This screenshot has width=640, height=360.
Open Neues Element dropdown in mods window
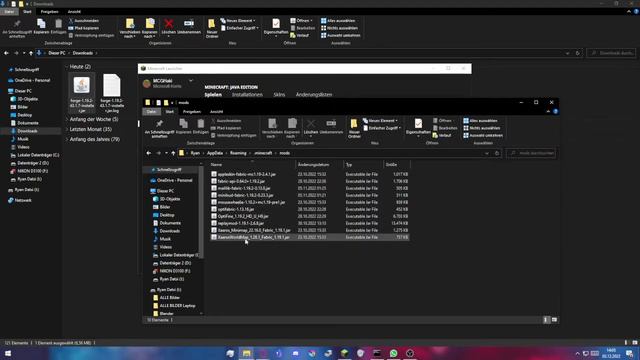380,121
